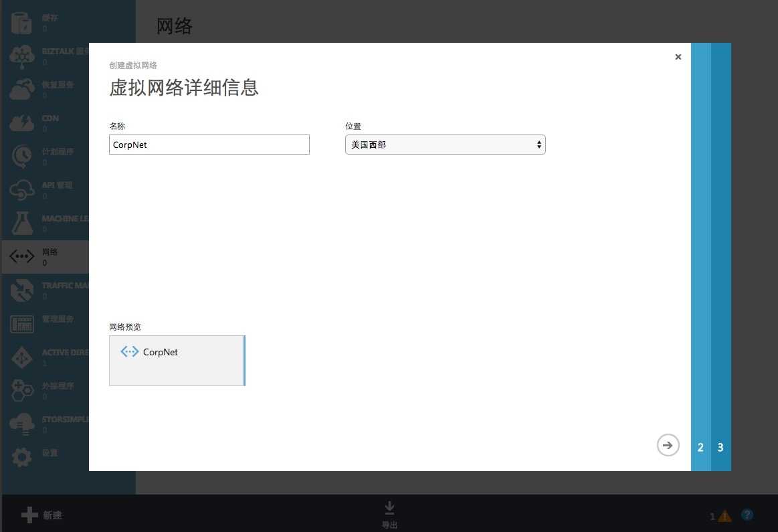Open the 位置 dropdown showing 美国西部

click(x=445, y=145)
